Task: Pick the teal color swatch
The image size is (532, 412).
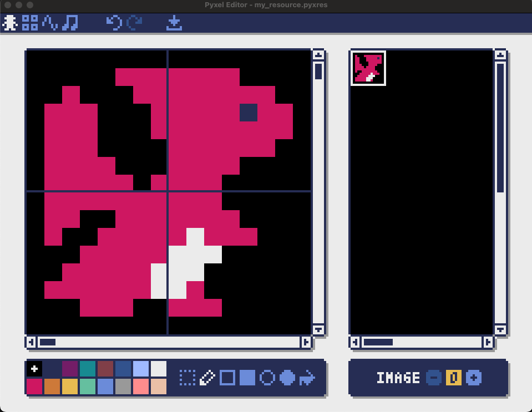Action: point(88,369)
